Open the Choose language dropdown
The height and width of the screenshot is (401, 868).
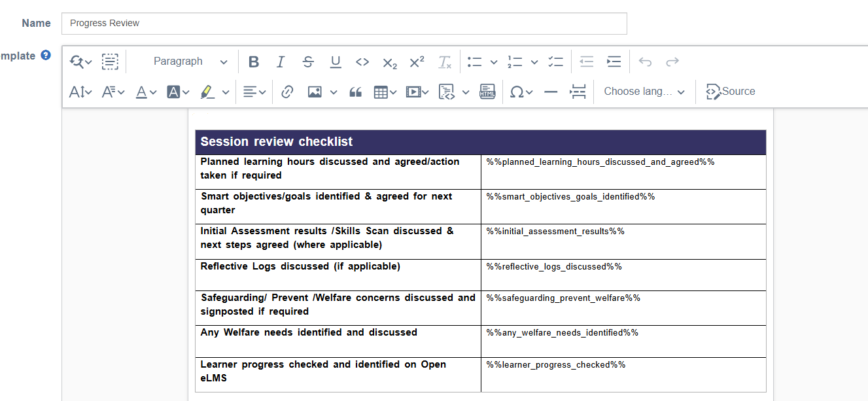coord(644,92)
